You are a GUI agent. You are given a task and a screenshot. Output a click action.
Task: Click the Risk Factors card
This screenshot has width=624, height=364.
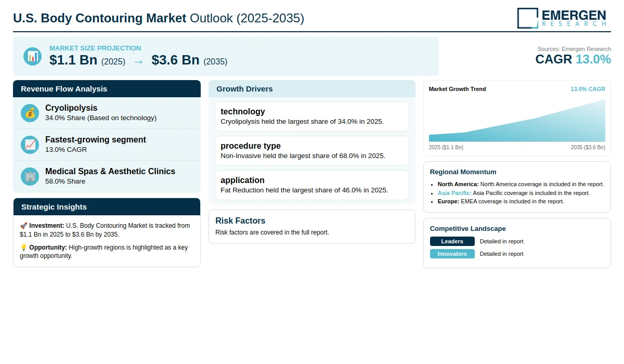coord(312,227)
